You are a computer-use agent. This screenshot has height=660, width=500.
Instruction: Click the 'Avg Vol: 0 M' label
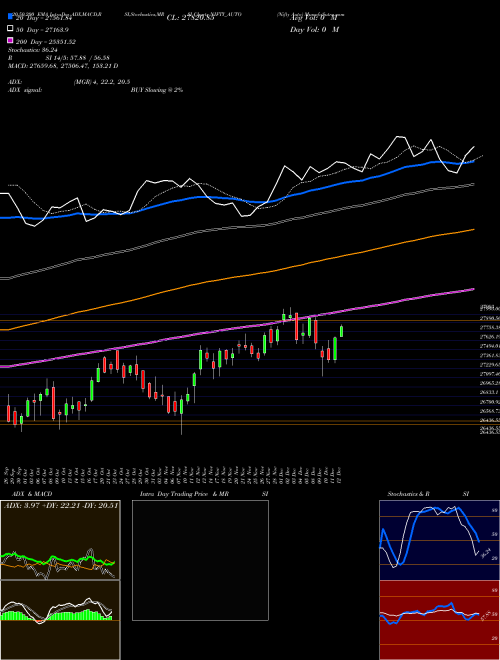(x=314, y=18)
